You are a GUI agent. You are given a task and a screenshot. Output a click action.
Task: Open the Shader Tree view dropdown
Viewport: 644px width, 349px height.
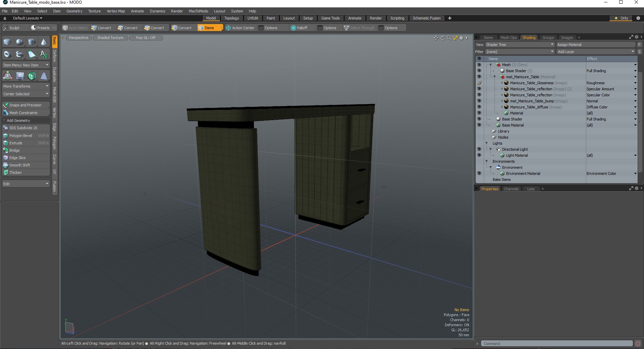point(520,45)
